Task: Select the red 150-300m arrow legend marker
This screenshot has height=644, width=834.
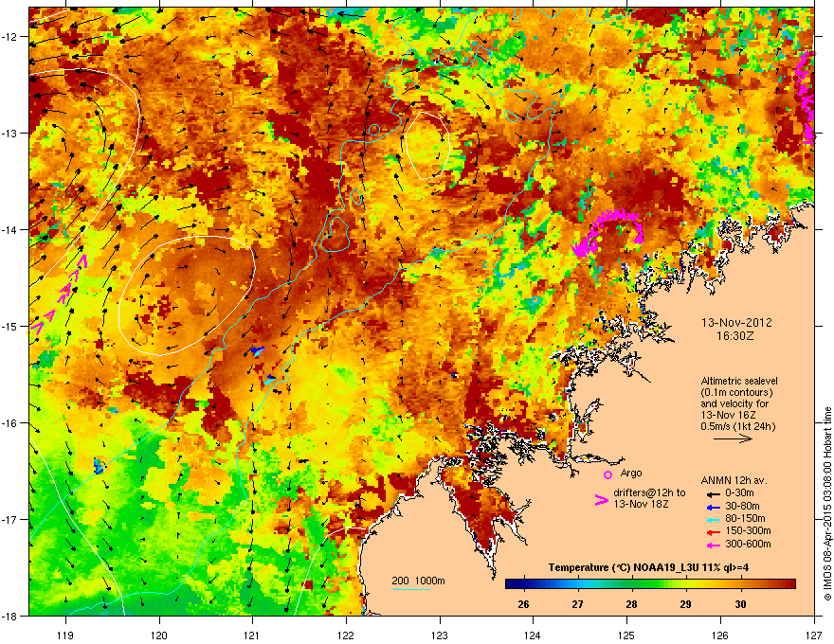Action: [x=712, y=532]
